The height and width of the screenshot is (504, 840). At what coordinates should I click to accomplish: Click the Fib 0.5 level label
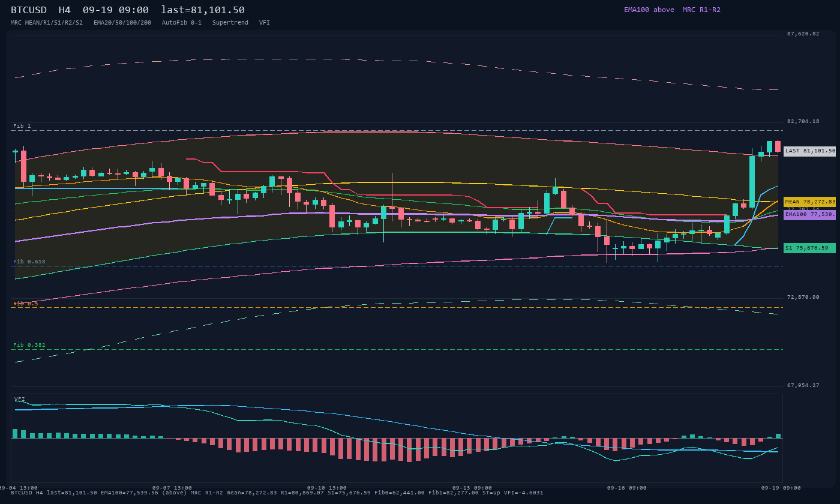26,304
